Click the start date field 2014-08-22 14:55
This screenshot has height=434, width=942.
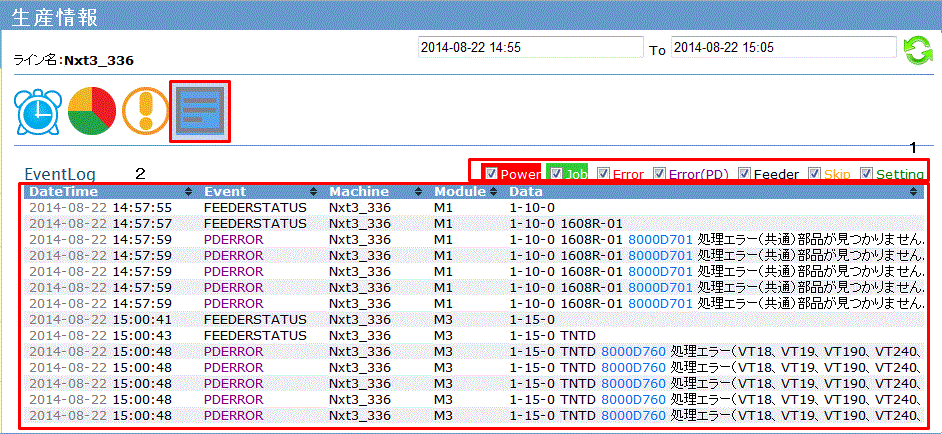tap(529, 47)
